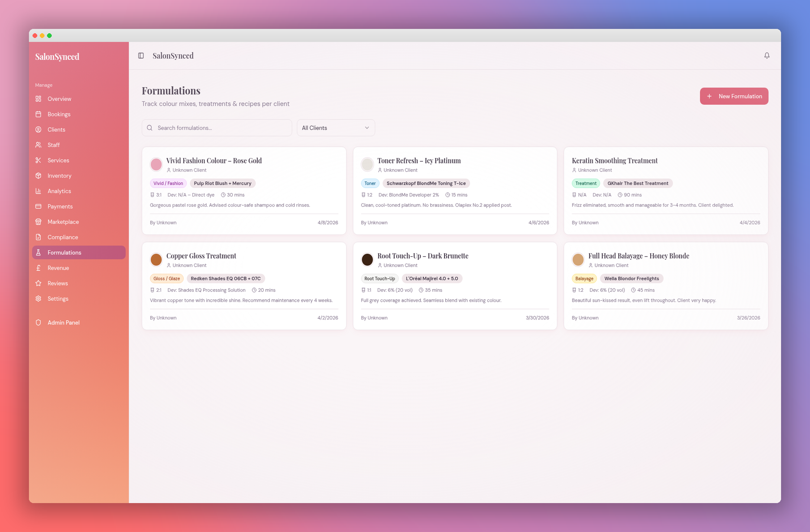Click the Inventory box icon
Image resolution: width=810 pixels, height=532 pixels.
tap(38, 176)
